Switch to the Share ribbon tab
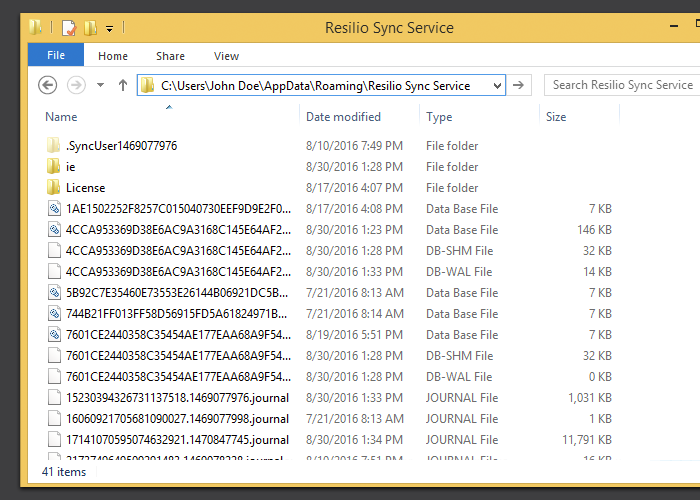The image size is (700, 500). (x=170, y=56)
